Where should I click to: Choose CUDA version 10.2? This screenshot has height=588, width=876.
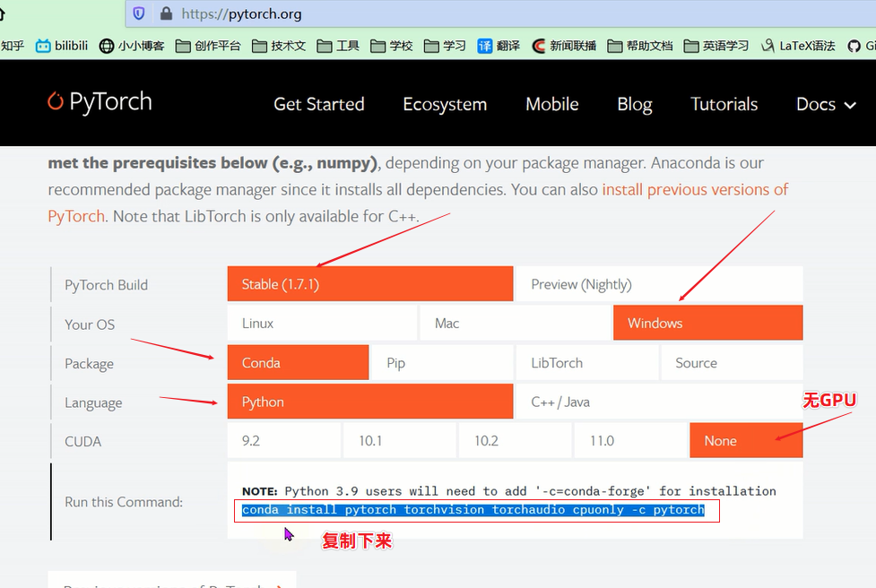(x=515, y=441)
